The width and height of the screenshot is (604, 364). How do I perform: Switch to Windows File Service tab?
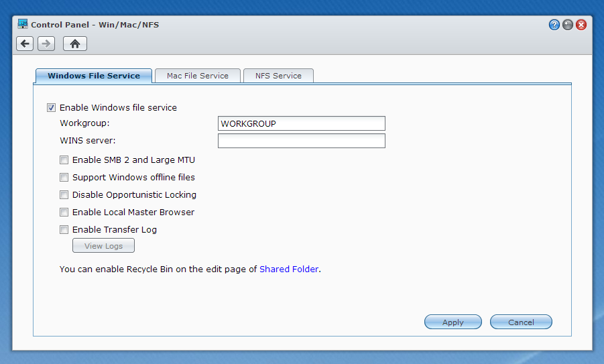click(94, 76)
